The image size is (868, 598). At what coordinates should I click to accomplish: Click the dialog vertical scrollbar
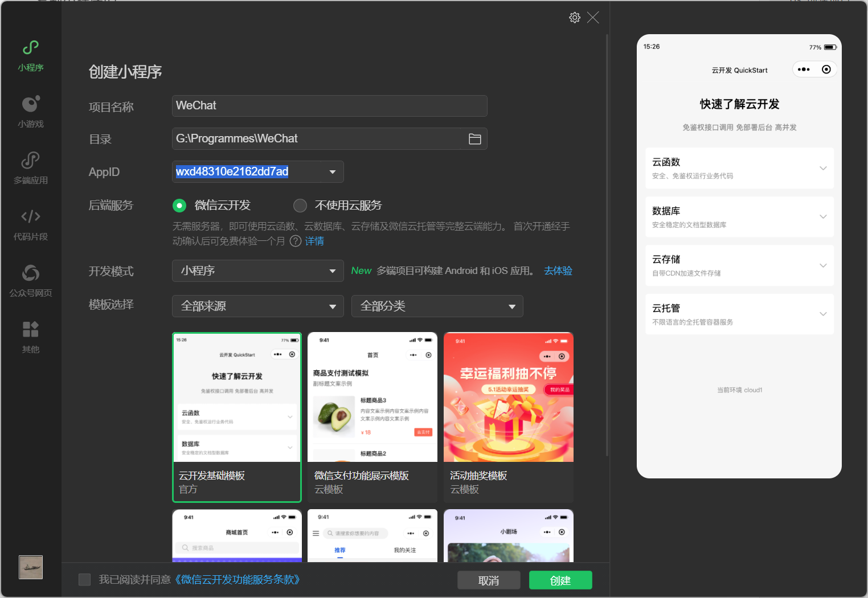[x=607, y=245]
